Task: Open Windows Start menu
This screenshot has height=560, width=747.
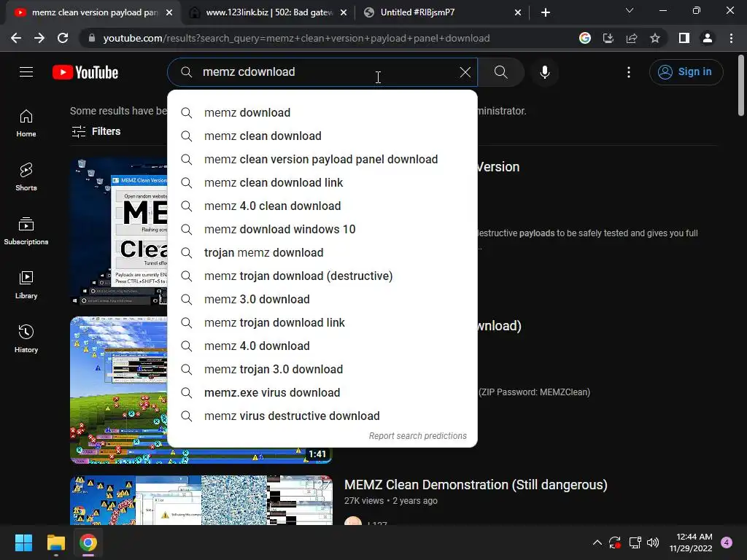Action: (x=23, y=542)
